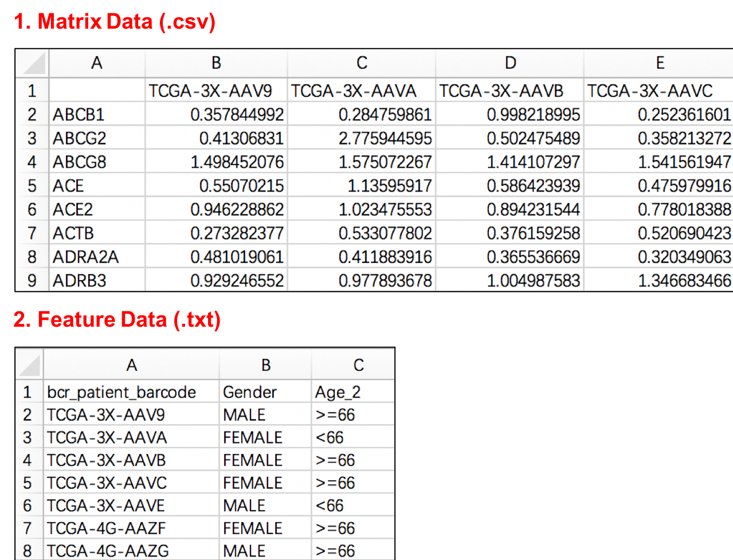Click select-all corner of Feature Data sheet
Screen dimensions: 733x560
pos(29,365)
